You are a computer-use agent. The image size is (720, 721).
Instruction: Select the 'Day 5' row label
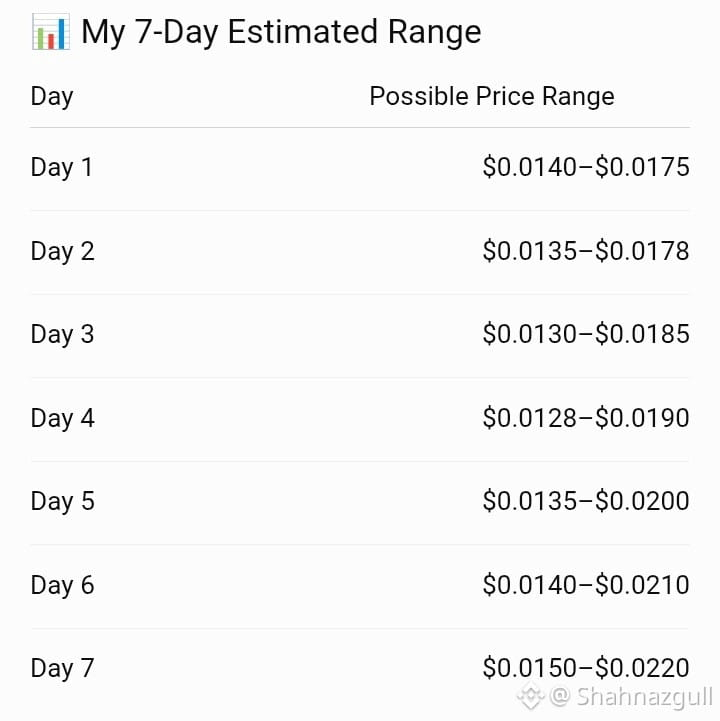[63, 501]
